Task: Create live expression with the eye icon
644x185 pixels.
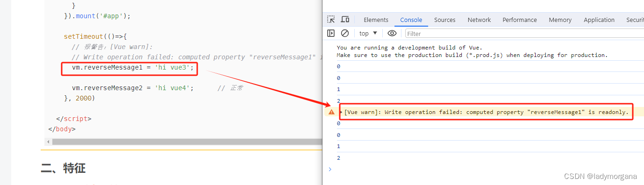Action: click(392, 33)
